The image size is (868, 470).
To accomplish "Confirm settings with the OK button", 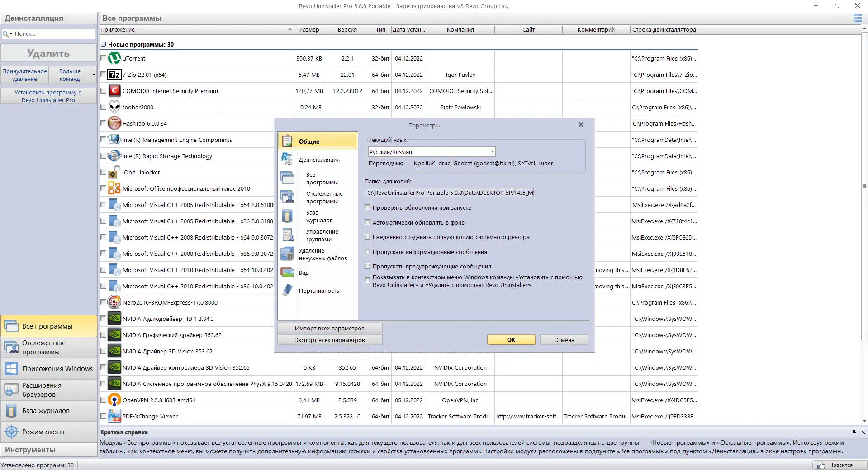I will (x=511, y=340).
